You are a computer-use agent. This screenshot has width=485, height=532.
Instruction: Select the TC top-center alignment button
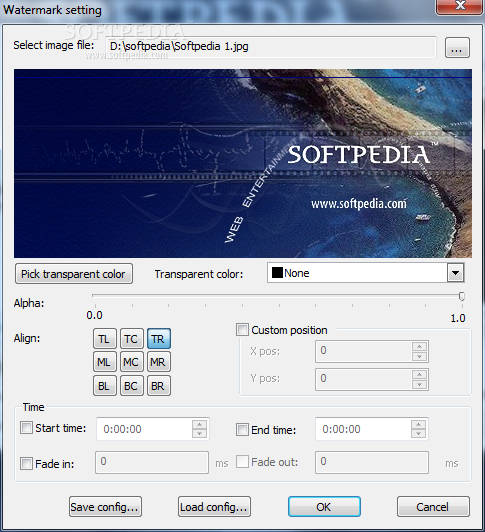[131, 339]
